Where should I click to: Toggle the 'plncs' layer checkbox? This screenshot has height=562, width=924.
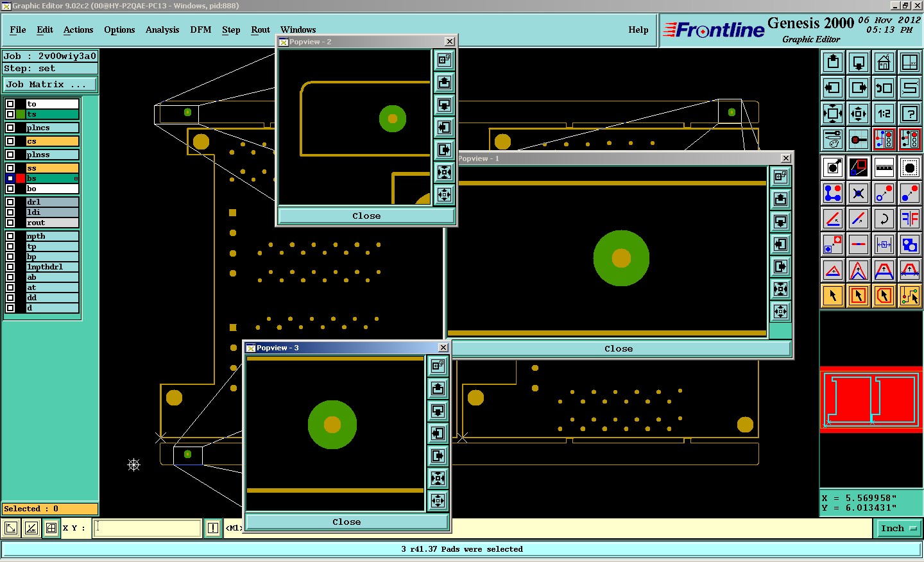click(x=10, y=128)
